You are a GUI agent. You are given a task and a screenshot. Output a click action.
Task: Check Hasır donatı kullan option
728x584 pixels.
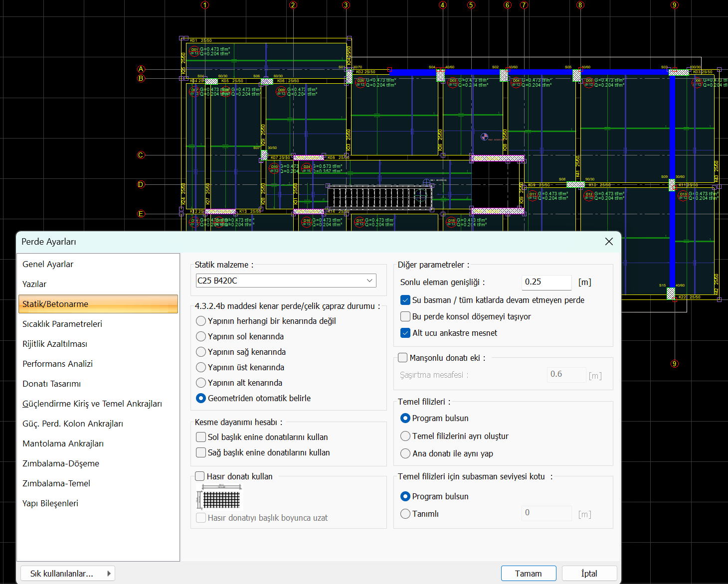(x=200, y=476)
